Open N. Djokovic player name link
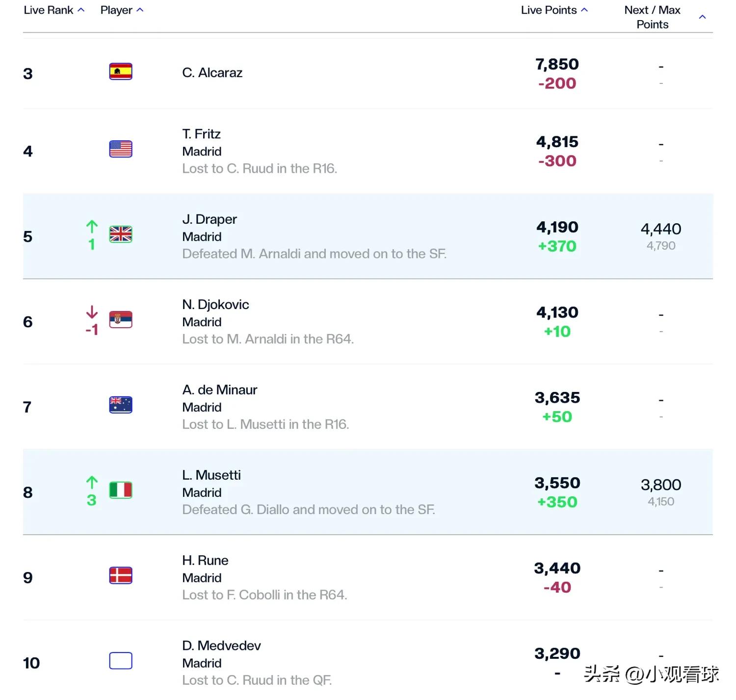Viewport: 736px width, 700px height. pos(215,305)
